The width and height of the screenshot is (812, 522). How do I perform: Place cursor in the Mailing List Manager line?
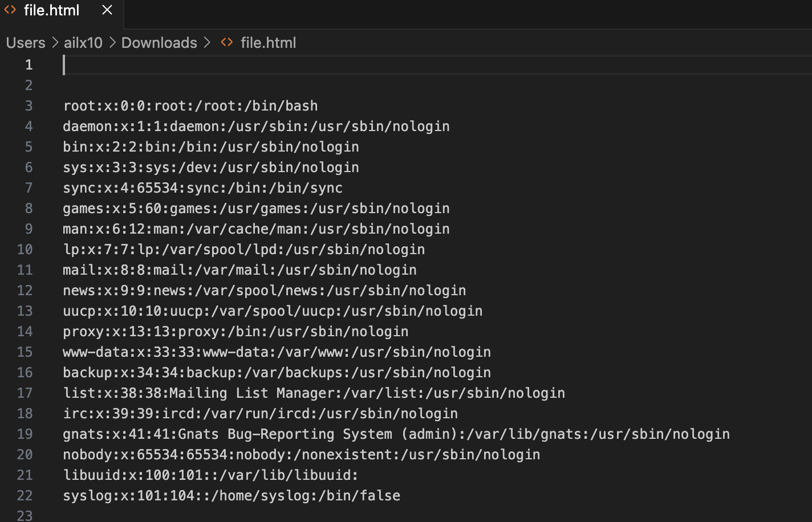pyautogui.click(x=314, y=393)
